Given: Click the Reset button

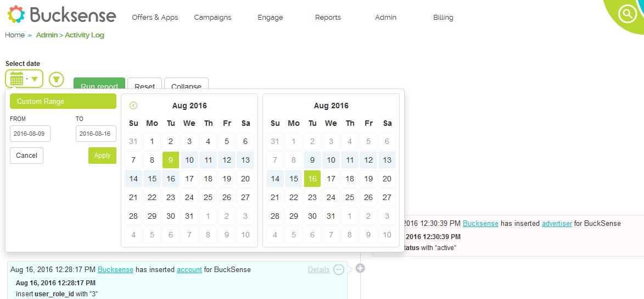Looking at the screenshot, I should pyautogui.click(x=144, y=84).
